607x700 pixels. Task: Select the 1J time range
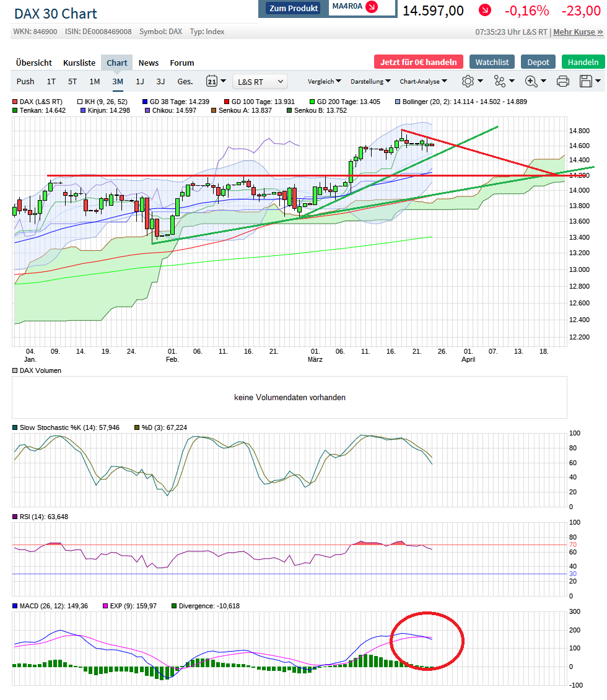point(140,81)
